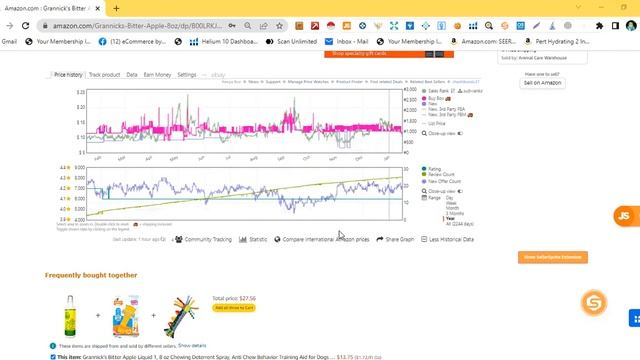Toggle the Rating legend series
Viewport: 640px width, 360px height.
(431, 169)
